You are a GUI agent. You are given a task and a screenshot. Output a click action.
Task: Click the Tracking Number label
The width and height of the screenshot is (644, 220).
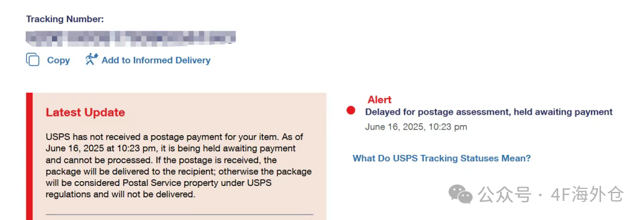tap(65, 19)
